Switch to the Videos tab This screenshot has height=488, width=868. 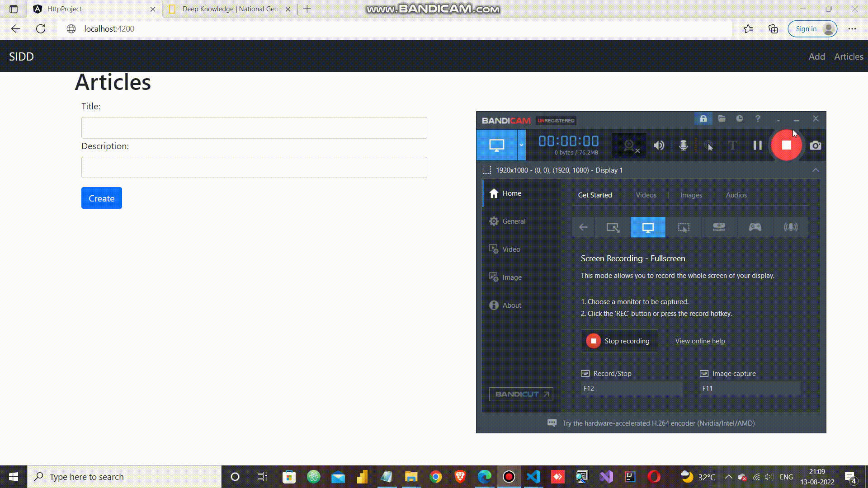pos(646,195)
